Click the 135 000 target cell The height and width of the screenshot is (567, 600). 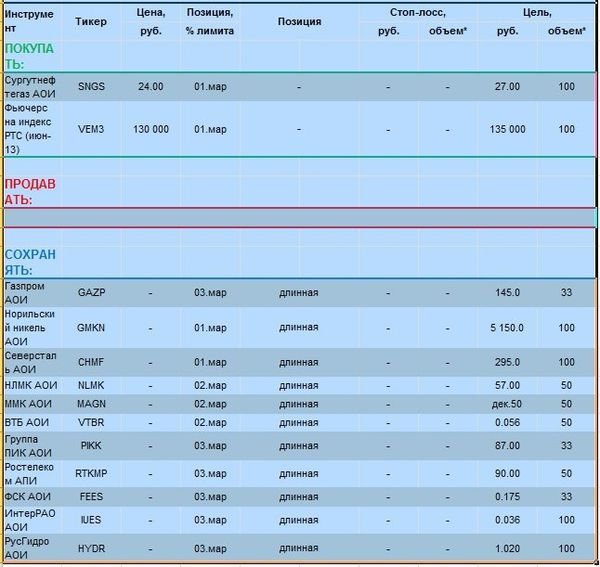pos(507,129)
